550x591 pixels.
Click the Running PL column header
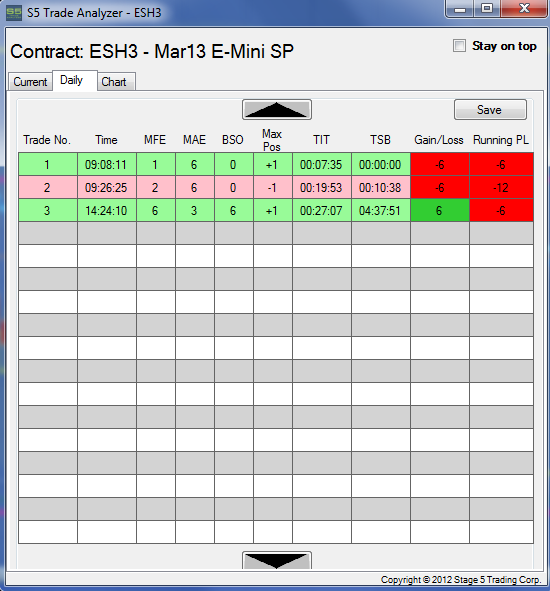coord(501,140)
